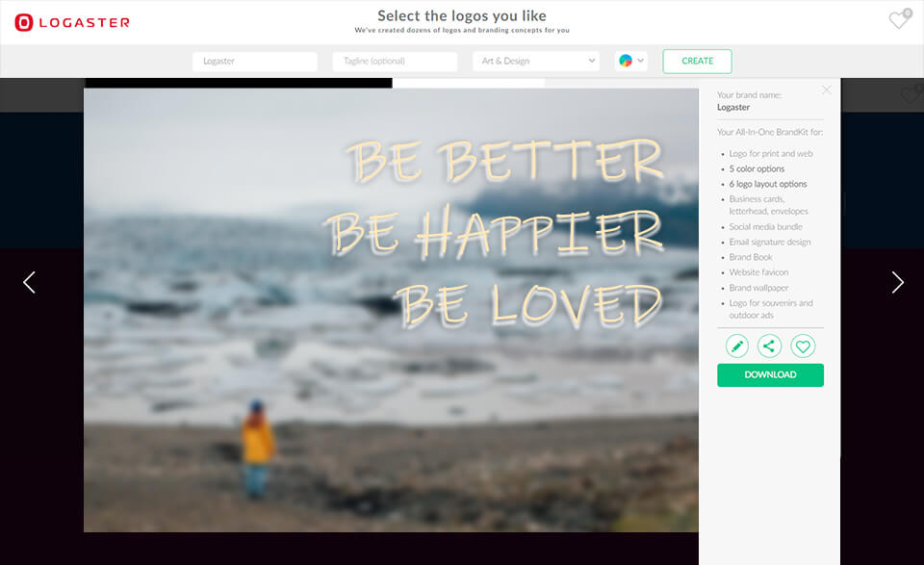Open the editor with the pencil icon
Screen dimensions: 924x565
(736, 346)
